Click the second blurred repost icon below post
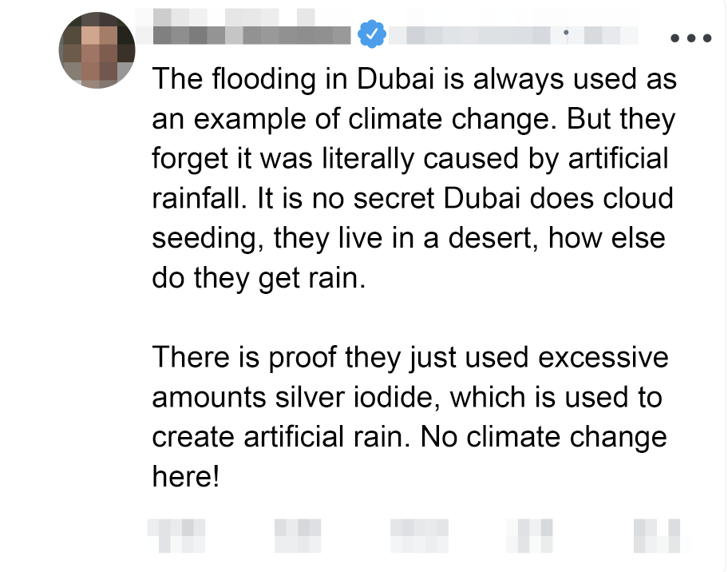Image resolution: width=728 pixels, height=572 pixels. [297, 535]
